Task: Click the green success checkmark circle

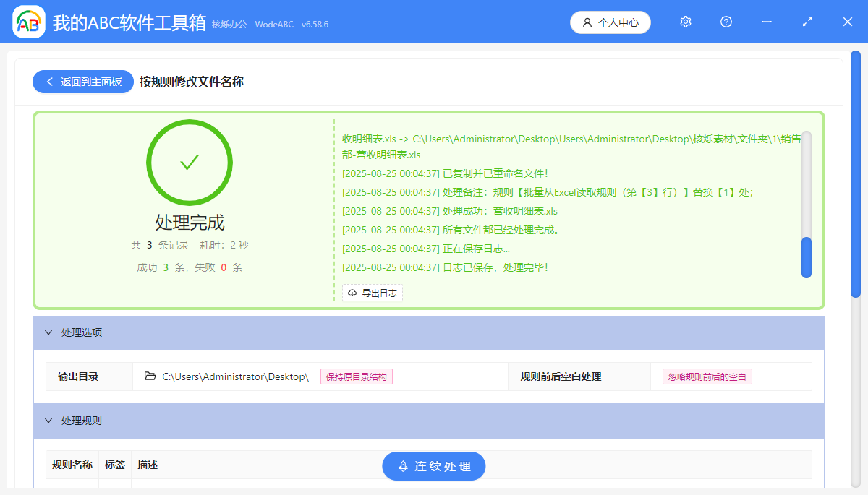Action: click(190, 162)
